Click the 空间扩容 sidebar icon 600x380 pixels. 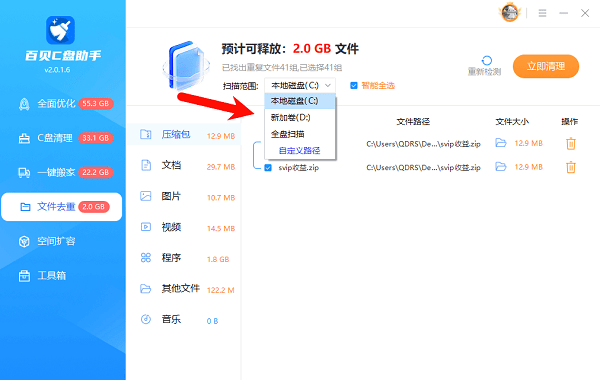coord(24,241)
